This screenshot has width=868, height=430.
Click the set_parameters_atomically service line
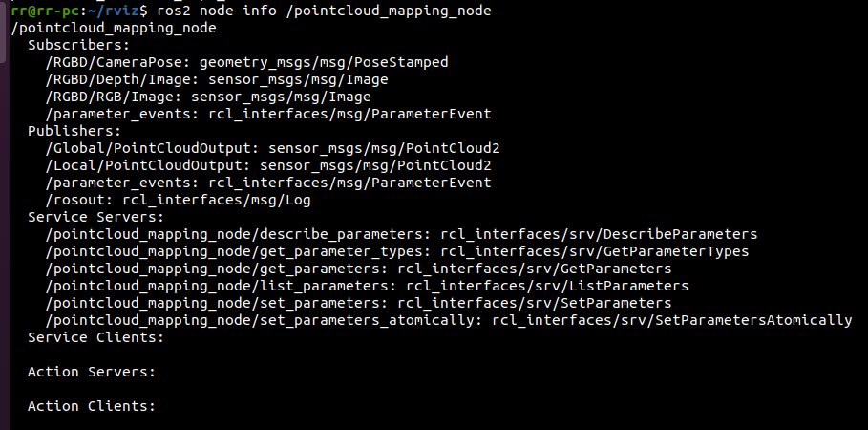point(449,320)
